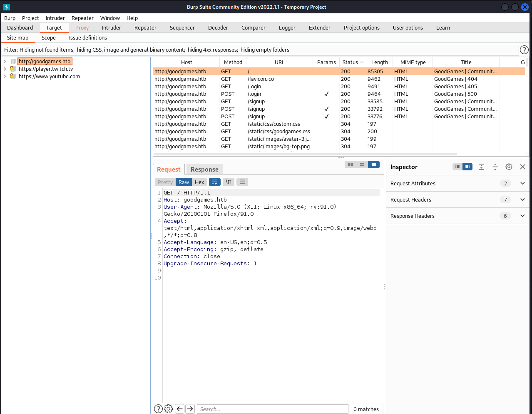Open the message editor hamburger menu
This screenshot has width=532, height=414.
click(x=242, y=182)
